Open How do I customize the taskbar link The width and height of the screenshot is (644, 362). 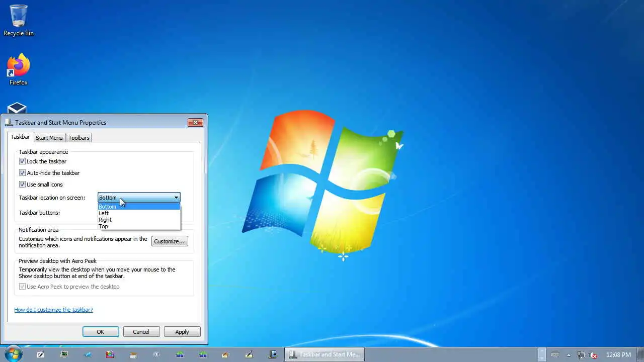[x=53, y=310]
